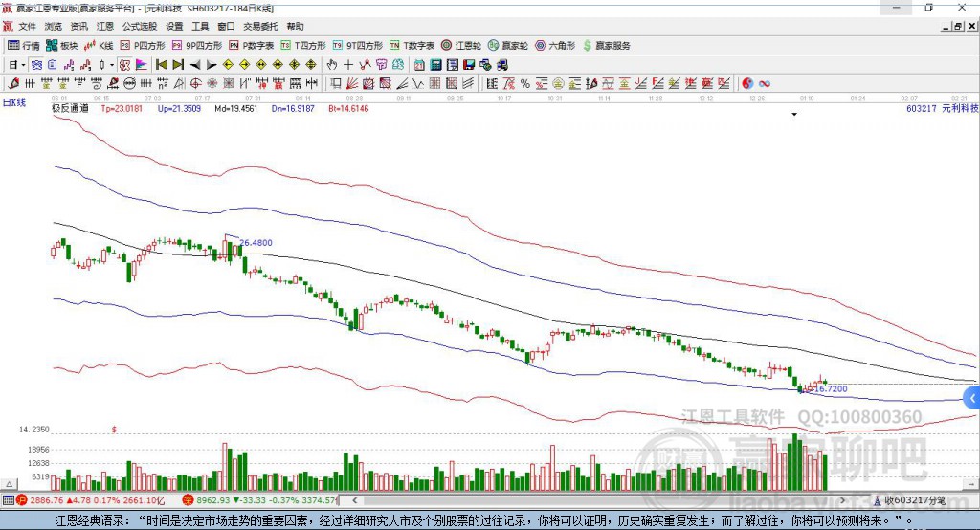980x530 pixels.
Task: Open the 9T四方形 tool
Action: point(358,46)
